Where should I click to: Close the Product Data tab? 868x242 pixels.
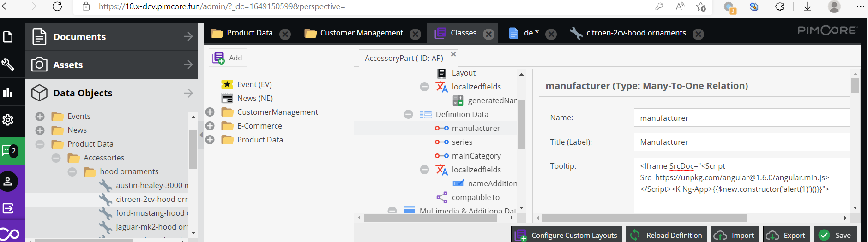click(x=285, y=34)
